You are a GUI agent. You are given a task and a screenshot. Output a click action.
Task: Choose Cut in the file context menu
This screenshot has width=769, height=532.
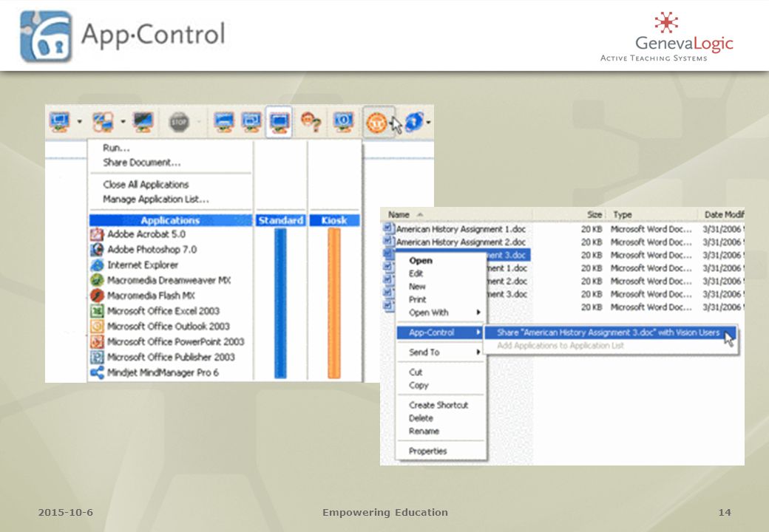click(x=416, y=372)
